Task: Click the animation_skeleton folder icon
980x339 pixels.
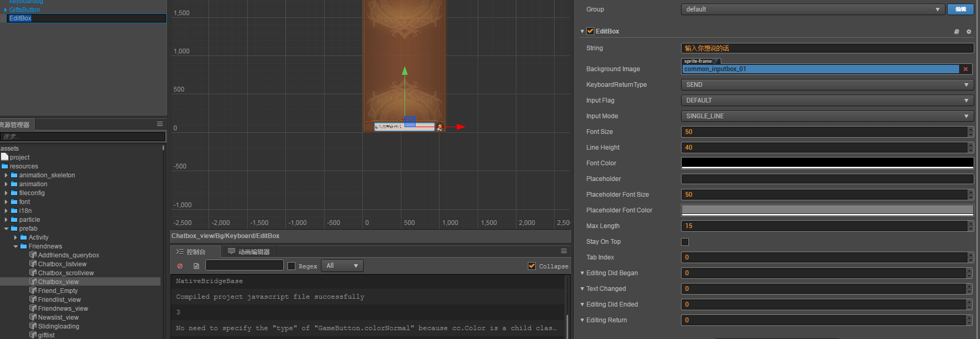Action: coord(14,175)
